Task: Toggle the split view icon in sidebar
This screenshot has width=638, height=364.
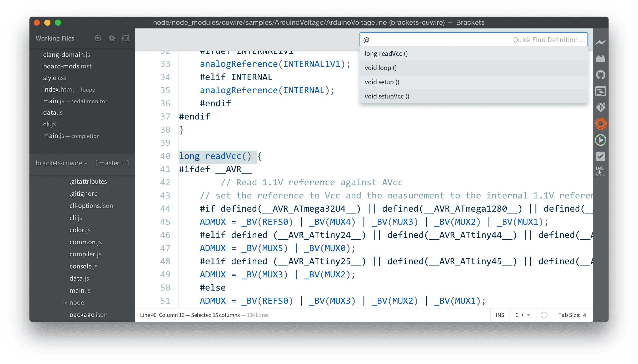Action: click(126, 38)
